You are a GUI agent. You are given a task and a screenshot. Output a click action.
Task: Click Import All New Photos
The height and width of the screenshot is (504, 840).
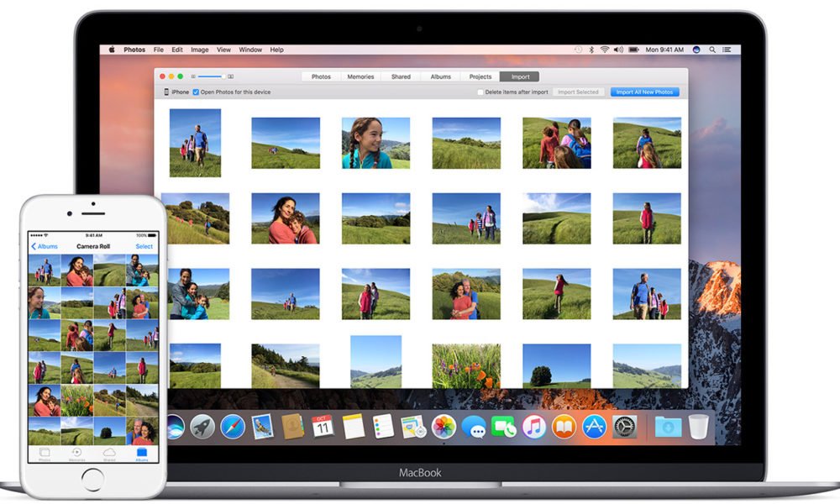tap(643, 92)
